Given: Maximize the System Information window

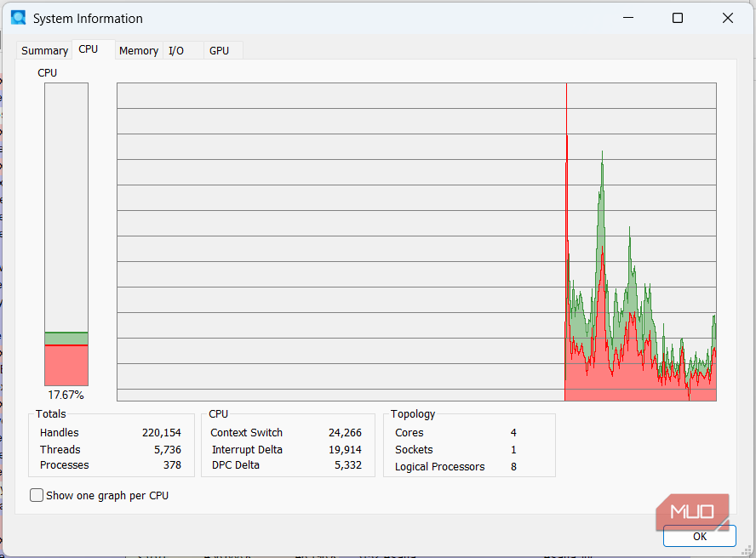Looking at the screenshot, I should [x=678, y=19].
